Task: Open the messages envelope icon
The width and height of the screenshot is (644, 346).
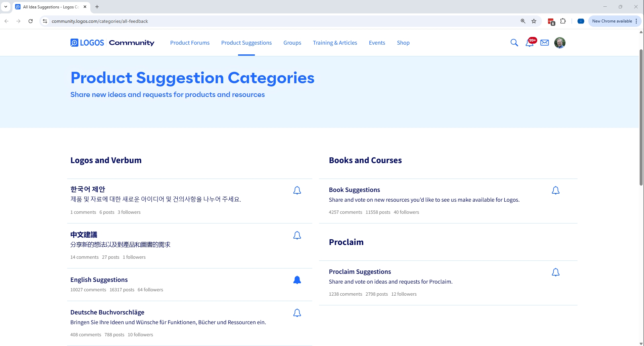Action: (x=545, y=43)
